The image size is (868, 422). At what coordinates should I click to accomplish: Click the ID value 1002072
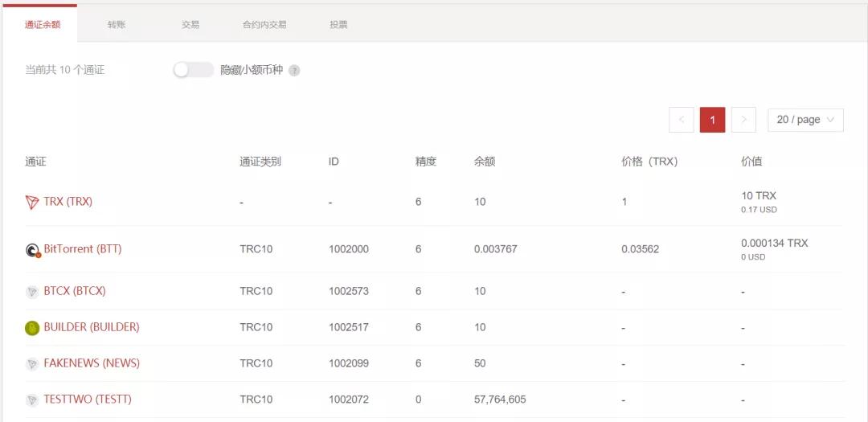point(349,399)
